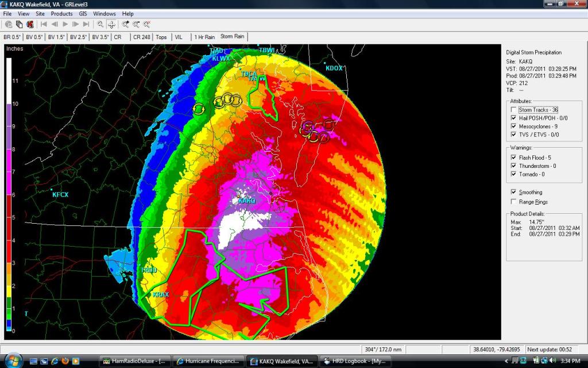
Task: Switch to the CR product tab
Action: coord(118,37)
